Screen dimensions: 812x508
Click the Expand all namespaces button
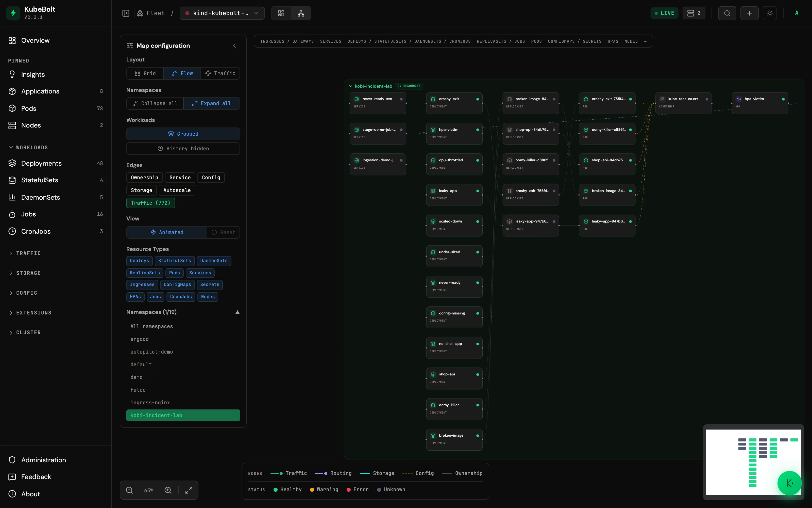pyautogui.click(x=212, y=103)
